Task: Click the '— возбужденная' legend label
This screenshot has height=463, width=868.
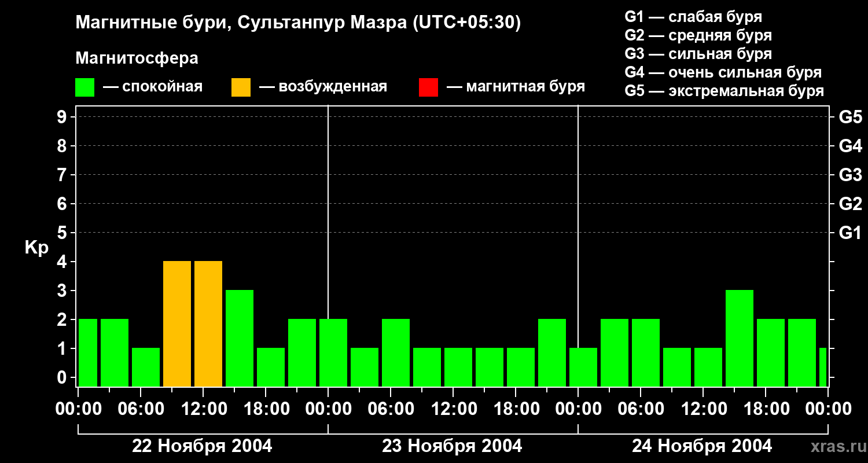Action: [323, 87]
